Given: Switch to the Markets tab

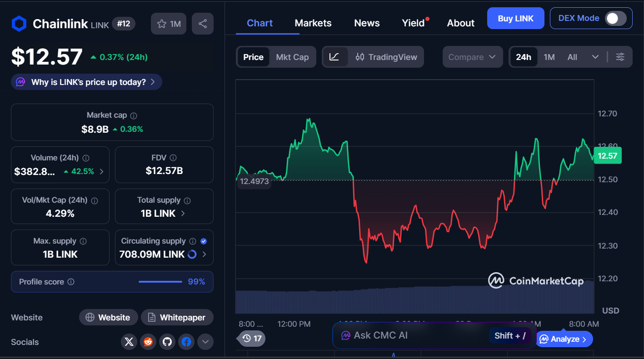Looking at the screenshot, I should pos(313,23).
